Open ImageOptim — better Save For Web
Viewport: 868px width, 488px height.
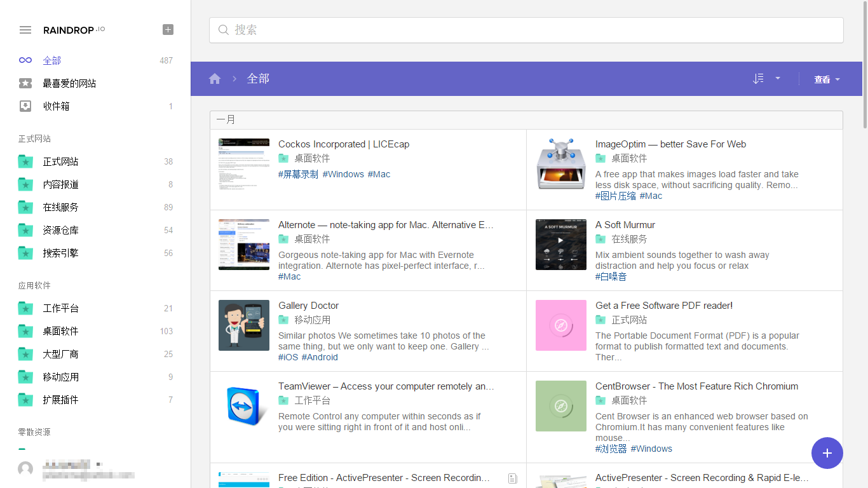point(670,144)
